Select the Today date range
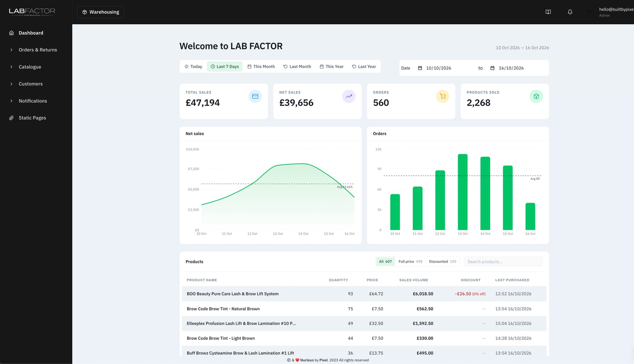The width and height of the screenshot is (634, 364). (193, 66)
